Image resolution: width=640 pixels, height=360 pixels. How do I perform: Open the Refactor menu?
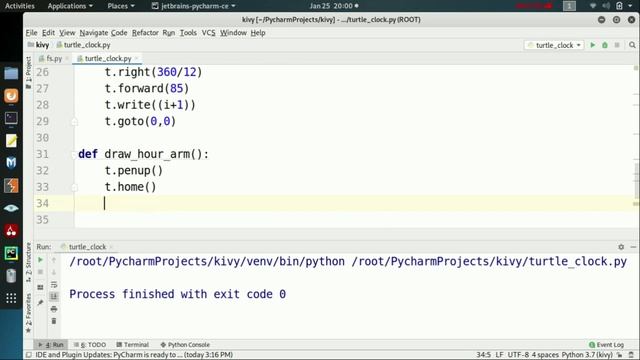tap(145, 33)
